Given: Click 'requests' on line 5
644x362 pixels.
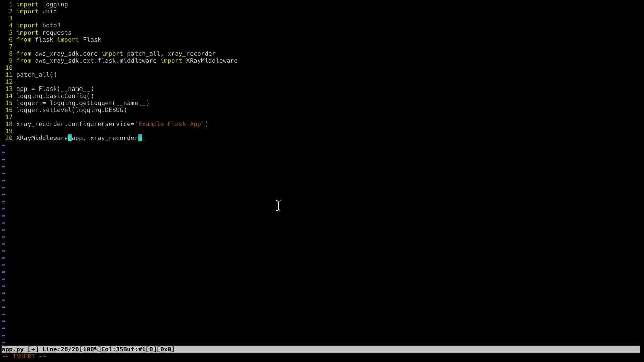Looking at the screenshot, I should point(57,33).
